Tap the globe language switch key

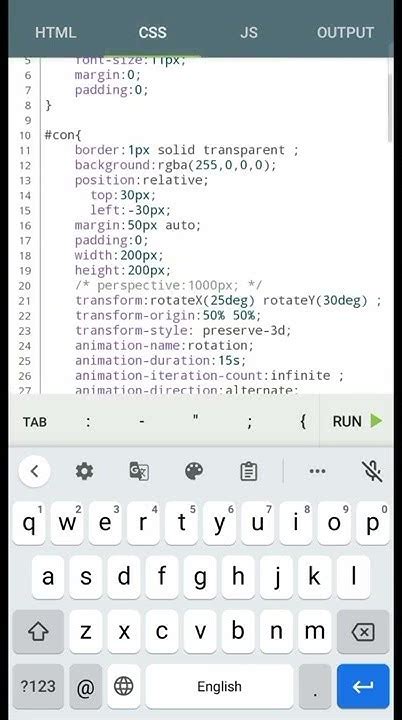tap(124, 686)
